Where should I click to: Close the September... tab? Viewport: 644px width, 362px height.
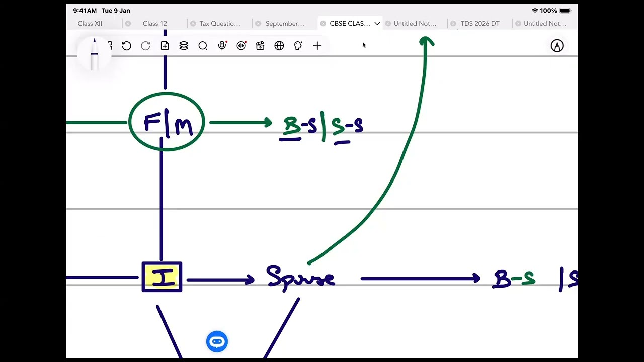click(x=258, y=23)
